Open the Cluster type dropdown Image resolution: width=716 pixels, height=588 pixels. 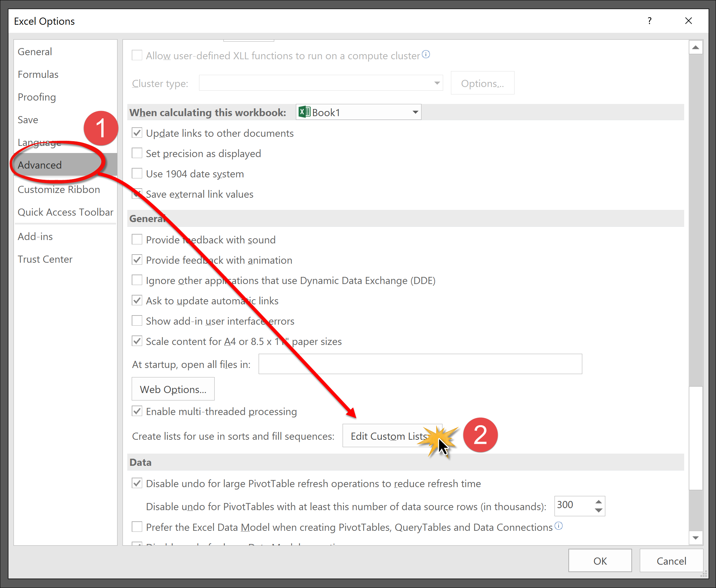pos(321,83)
